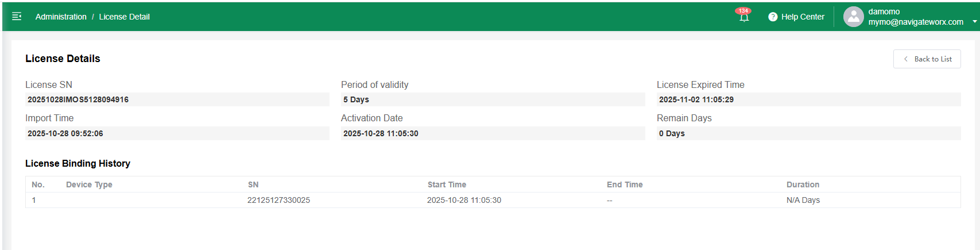
Task: Click the License Expired Time value
Action: (808, 99)
